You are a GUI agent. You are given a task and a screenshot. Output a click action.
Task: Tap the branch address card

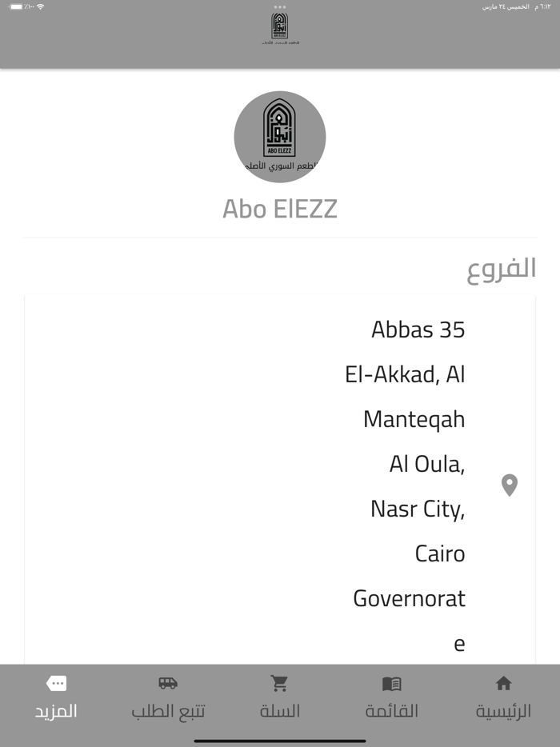tap(279, 480)
